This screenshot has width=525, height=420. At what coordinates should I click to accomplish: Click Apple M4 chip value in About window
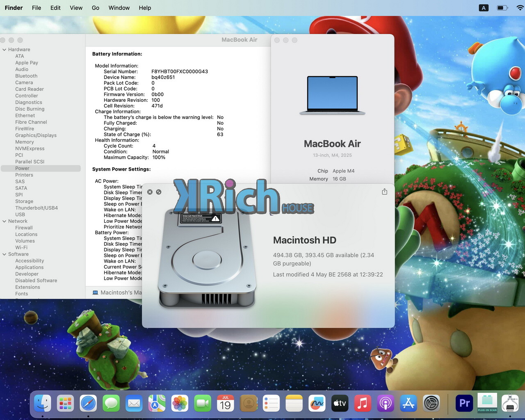click(344, 171)
